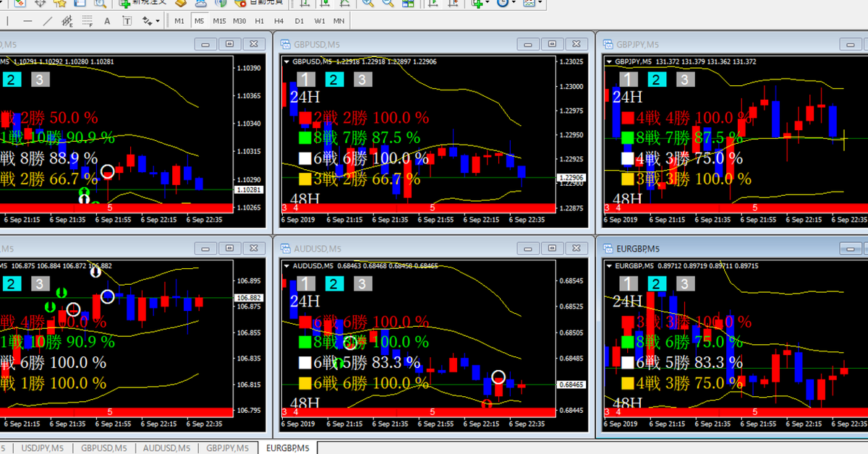Click the strategy tester magnifier icon

coord(99,3)
